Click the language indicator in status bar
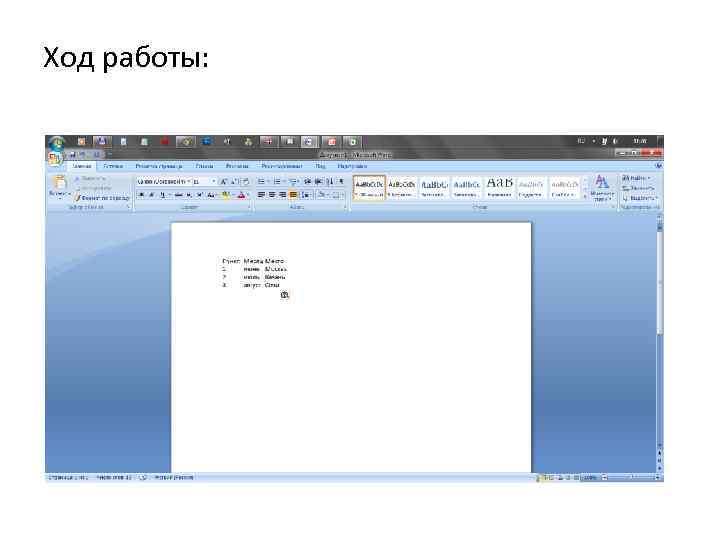This screenshot has height=540, width=720. (174, 478)
